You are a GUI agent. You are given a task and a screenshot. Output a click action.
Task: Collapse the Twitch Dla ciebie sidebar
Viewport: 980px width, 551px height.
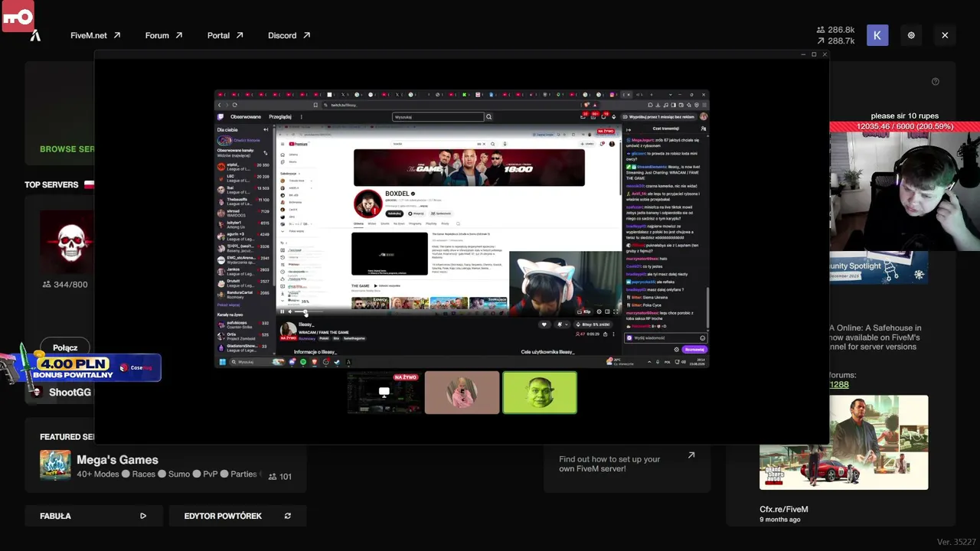click(x=266, y=130)
